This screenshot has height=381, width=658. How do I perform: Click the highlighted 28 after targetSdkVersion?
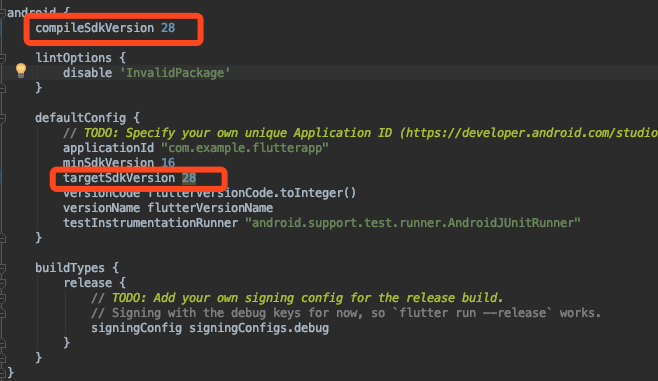[x=189, y=178]
